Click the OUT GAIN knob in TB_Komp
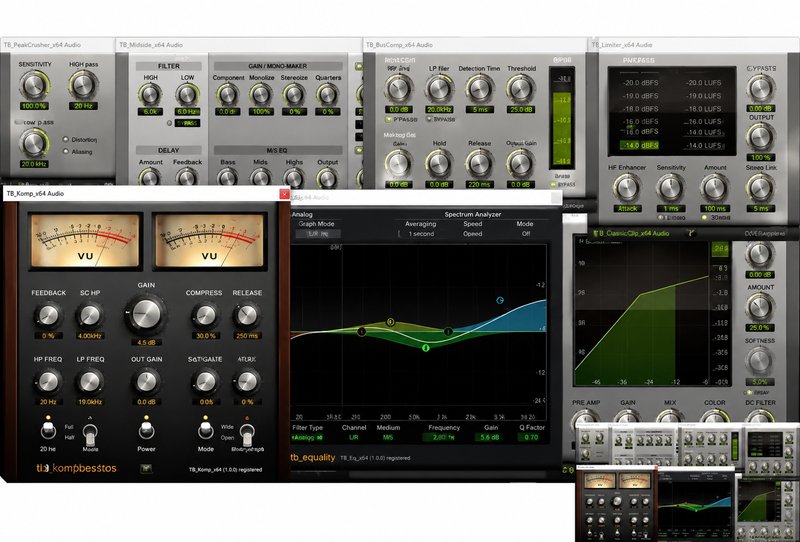 (146, 382)
